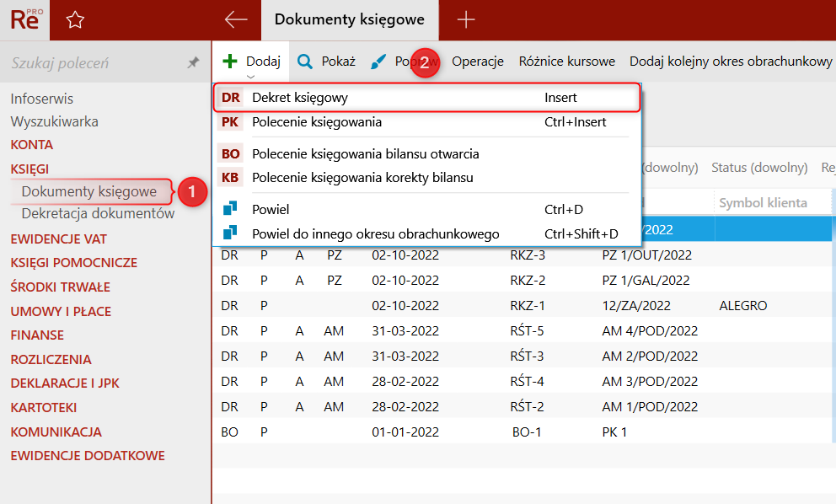The width and height of the screenshot is (836, 504).
Task: Expand the KSIĘGI POMOCNICZE section
Action: pos(73,263)
